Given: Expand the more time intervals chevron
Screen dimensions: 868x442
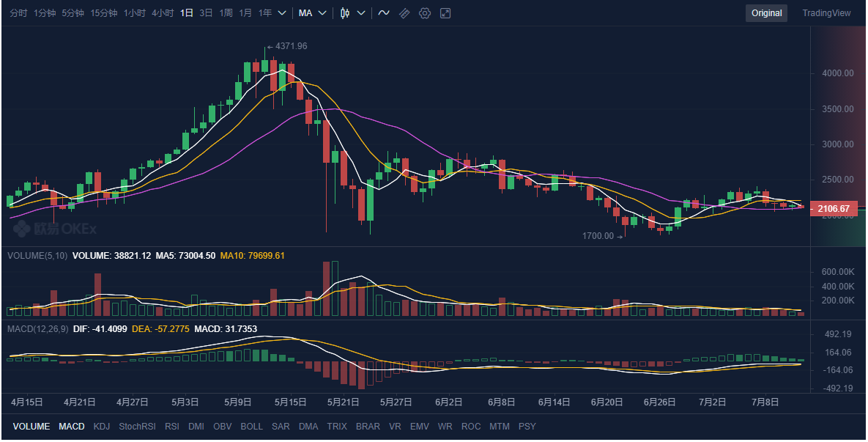Looking at the screenshot, I should 282,13.
